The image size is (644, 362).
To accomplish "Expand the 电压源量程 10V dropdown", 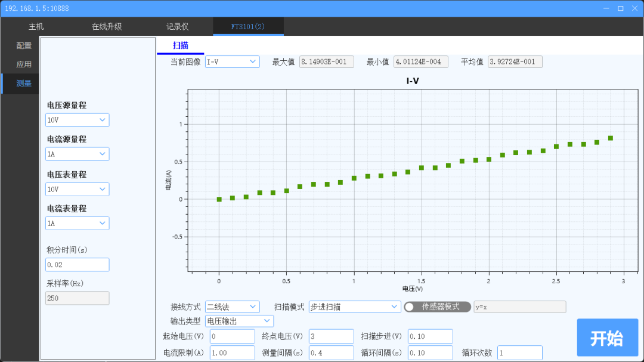I will [x=77, y=120].
